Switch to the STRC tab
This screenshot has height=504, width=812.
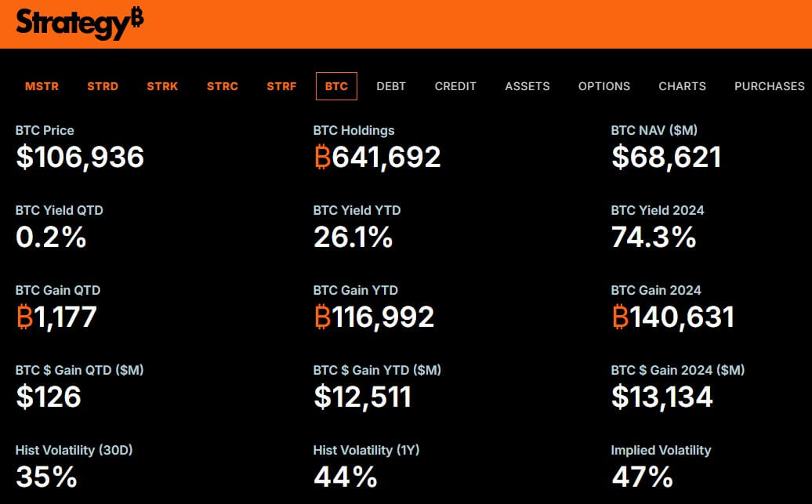pyautogui.click(x=222, y=86)
